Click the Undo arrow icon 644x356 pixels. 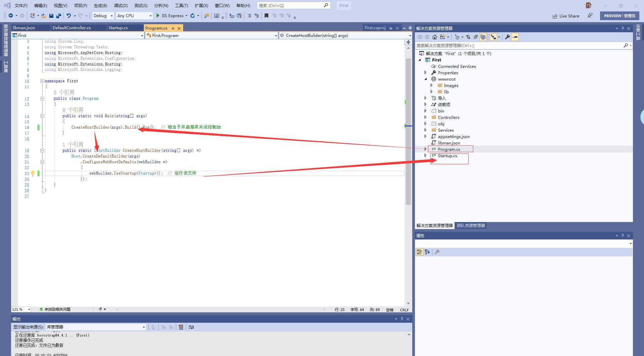pos(68,16)
